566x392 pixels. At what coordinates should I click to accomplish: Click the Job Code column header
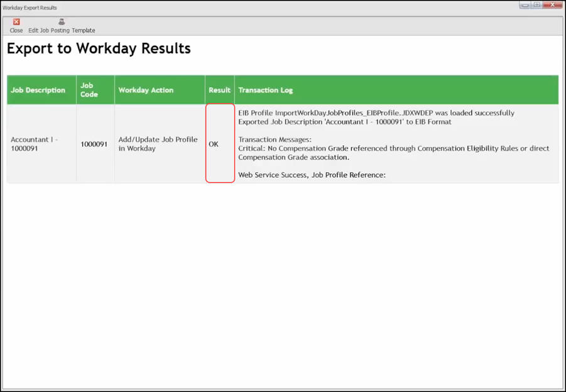click(x=89, y=90)
